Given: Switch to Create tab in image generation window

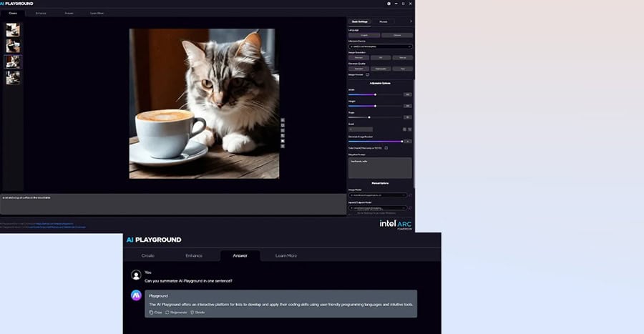Looking at the screenshot, I should coord(13,13).
